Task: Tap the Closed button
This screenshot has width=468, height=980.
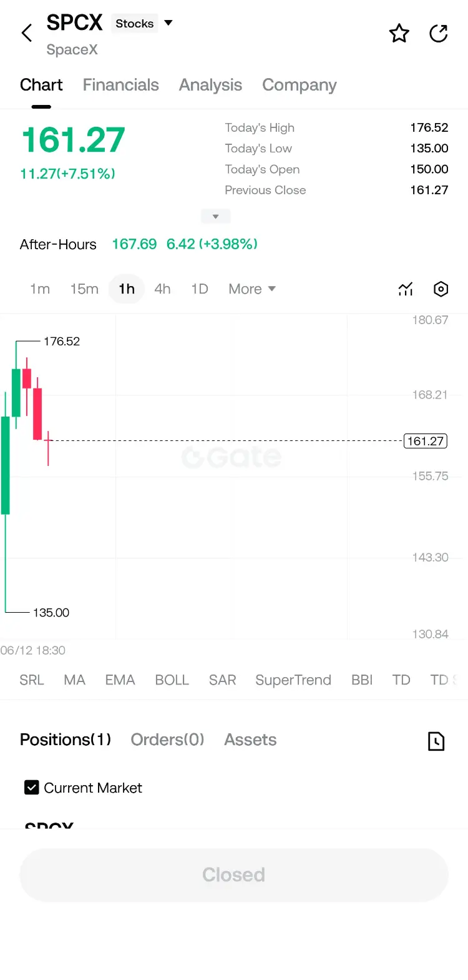Action: click(x=234, y=874)
